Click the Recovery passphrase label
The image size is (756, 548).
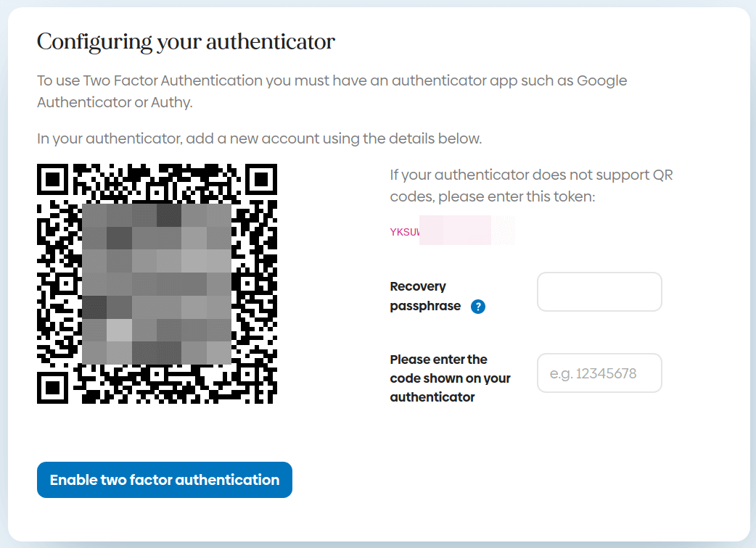pyautogui.click(x=425, y=296)
